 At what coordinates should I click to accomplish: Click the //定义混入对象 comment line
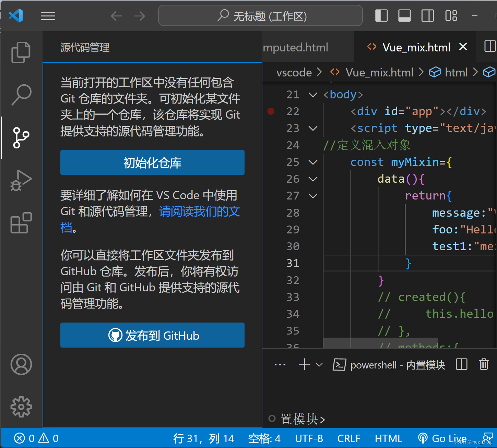(367, 145)
